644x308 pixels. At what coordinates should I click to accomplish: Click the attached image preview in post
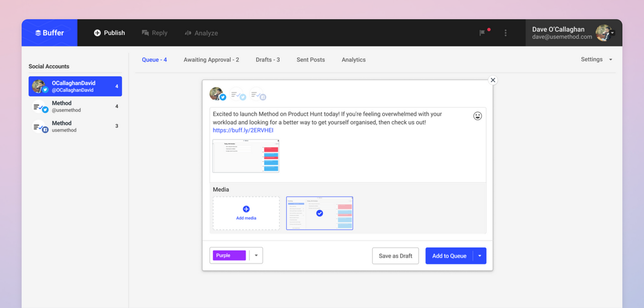[x=246, y=156]
